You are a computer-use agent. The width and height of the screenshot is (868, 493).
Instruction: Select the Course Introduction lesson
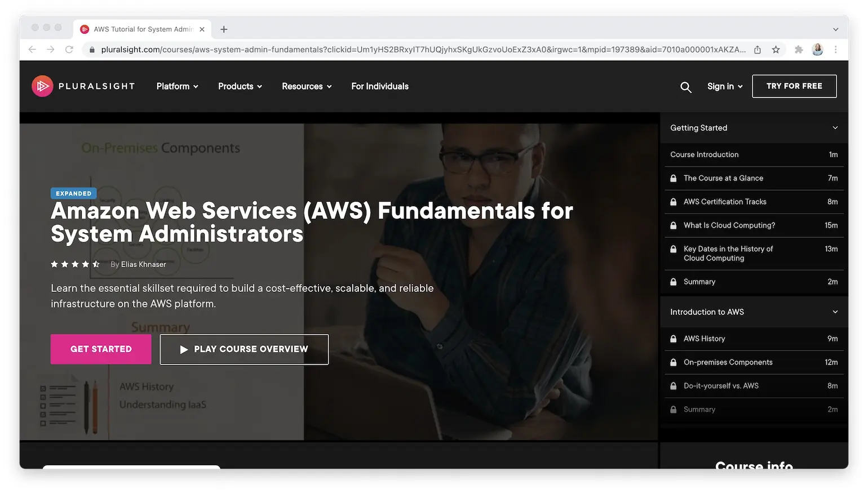point(754,154)
